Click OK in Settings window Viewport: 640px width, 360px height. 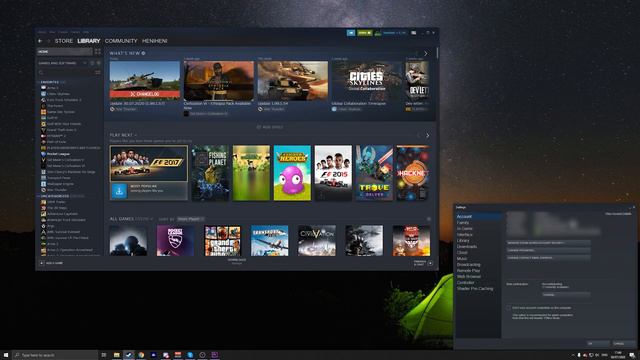pyautogui.click(x=598, y=343)
